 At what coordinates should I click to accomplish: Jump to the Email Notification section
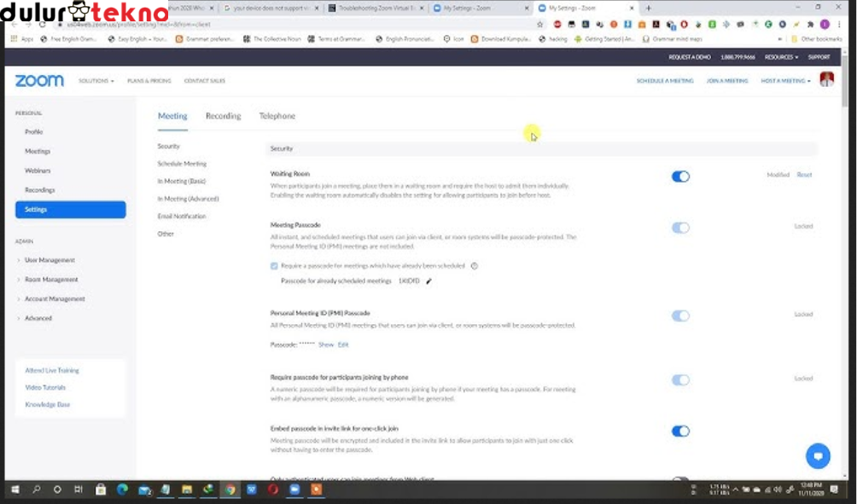tap(182, 217)
